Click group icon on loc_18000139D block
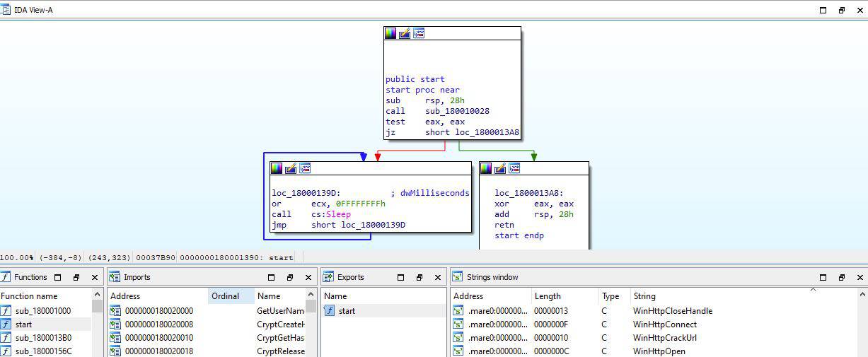 (305, 168)
